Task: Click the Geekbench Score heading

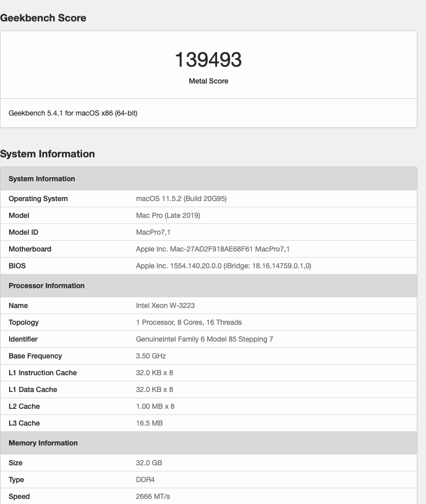Action: pos(43,18)
